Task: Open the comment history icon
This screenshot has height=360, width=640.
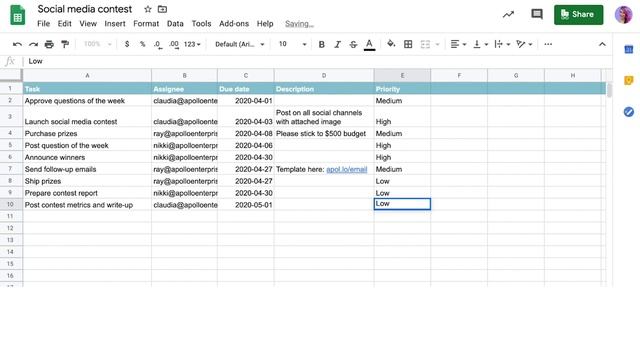Action: tap(537, 15)
